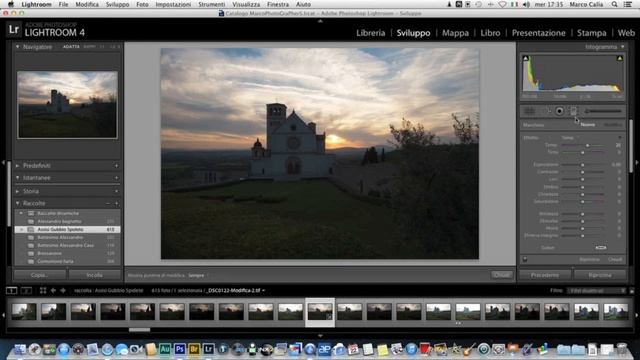The height and width of the screenshot is (360, 640).
Task: Collapse the Navigatore panel
Action: click(18, 47)
